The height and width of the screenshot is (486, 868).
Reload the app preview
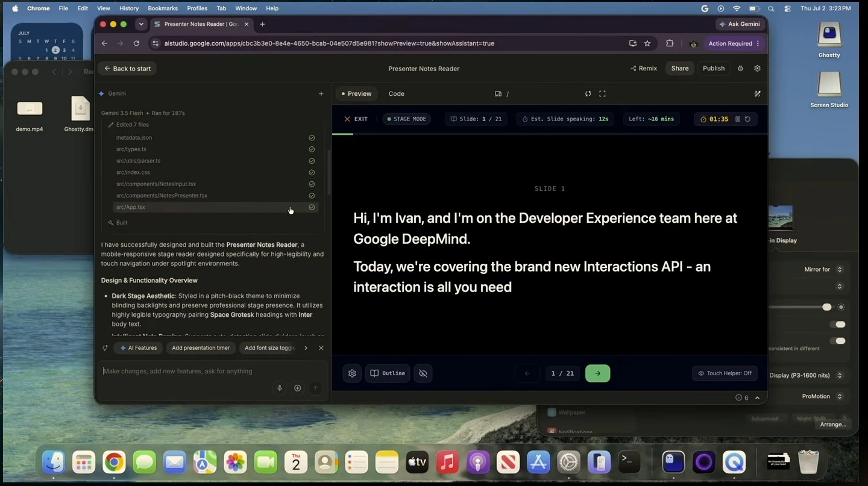click(588, 94)
